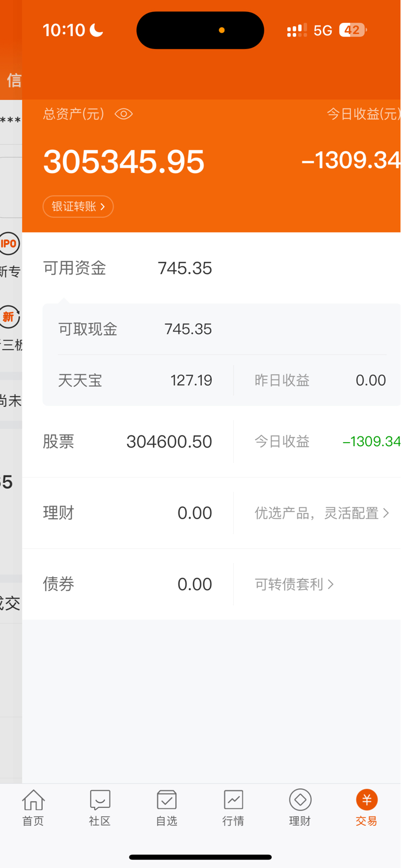Open the 债券 bonds row

(x=128, y=584)
